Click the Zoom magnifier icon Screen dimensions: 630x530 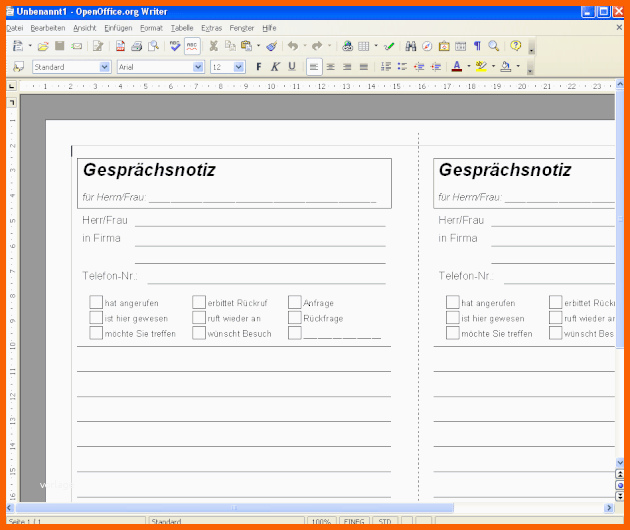tap(494, 46)
